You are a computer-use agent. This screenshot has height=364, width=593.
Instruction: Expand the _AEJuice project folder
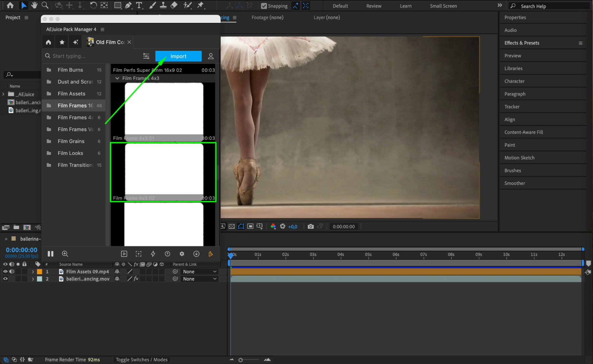click(3, 94)
